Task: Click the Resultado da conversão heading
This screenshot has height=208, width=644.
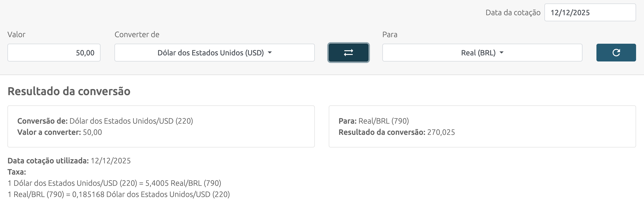Action: tap(69, 91)
